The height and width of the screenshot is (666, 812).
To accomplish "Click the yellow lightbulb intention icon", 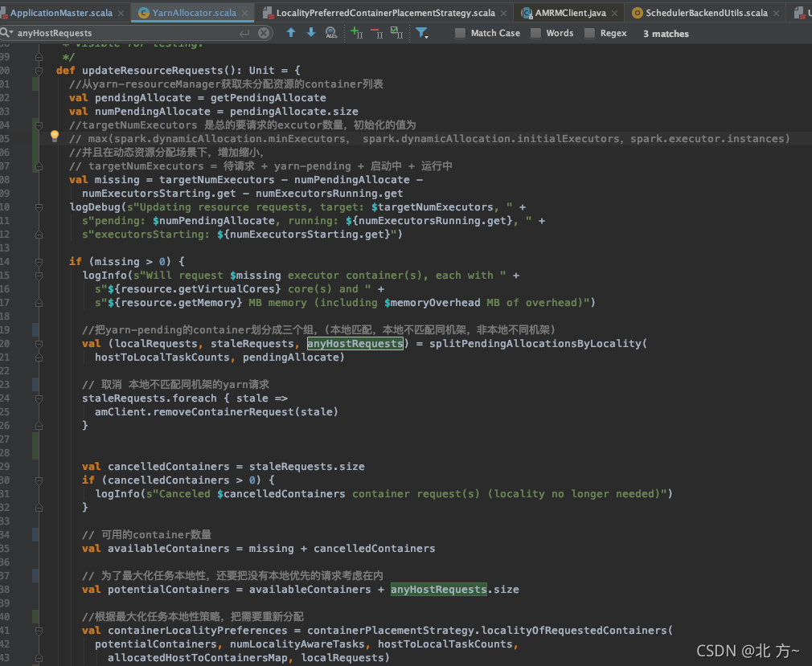I will [55, 136].
